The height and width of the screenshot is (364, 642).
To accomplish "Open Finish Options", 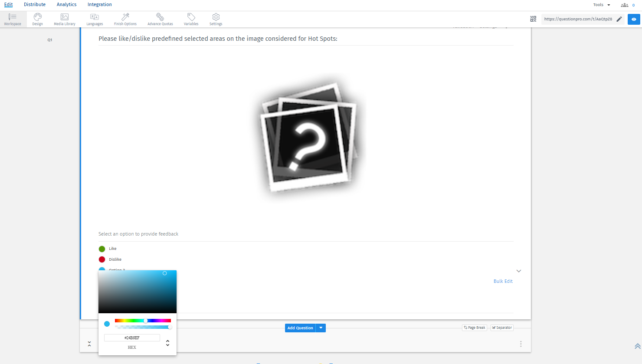I will coord(125,19).
